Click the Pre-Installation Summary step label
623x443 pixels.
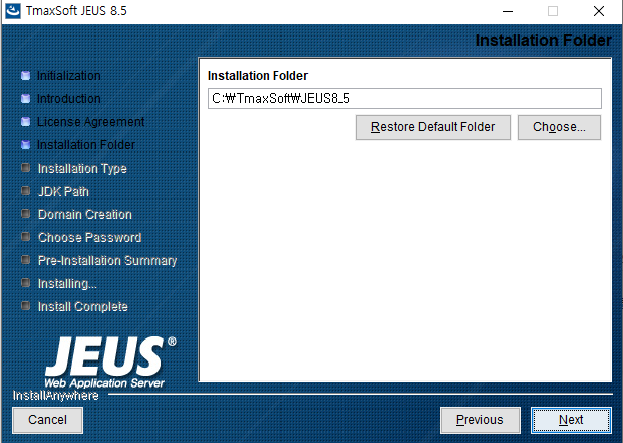pyautogui.click(x=107, y=261)
